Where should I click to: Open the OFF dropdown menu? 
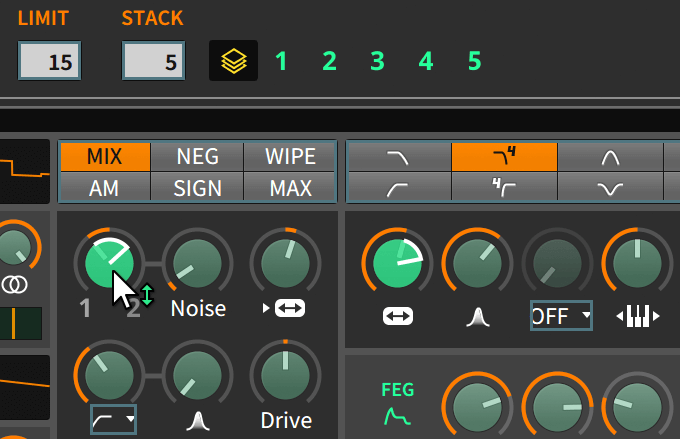[x=561, y=316]
